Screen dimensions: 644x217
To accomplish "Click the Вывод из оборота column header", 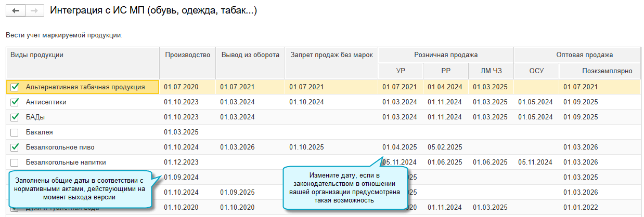I will (x=250, y=63).
